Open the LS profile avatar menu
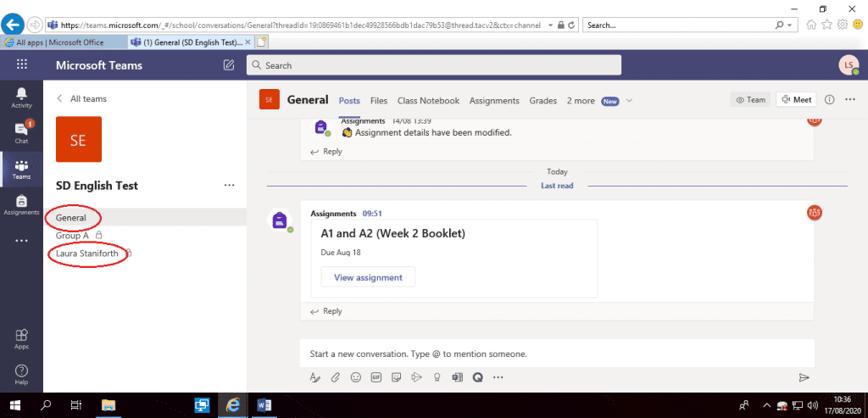 849,64
